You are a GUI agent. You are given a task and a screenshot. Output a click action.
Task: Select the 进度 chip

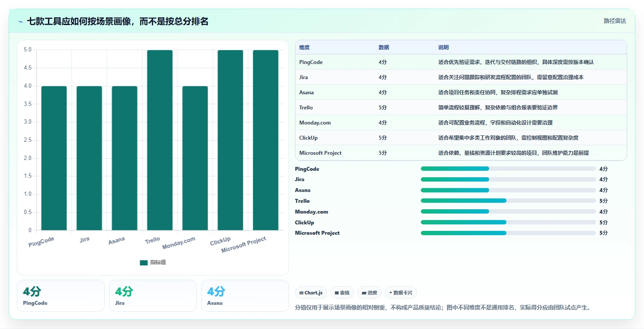point(369,293)
